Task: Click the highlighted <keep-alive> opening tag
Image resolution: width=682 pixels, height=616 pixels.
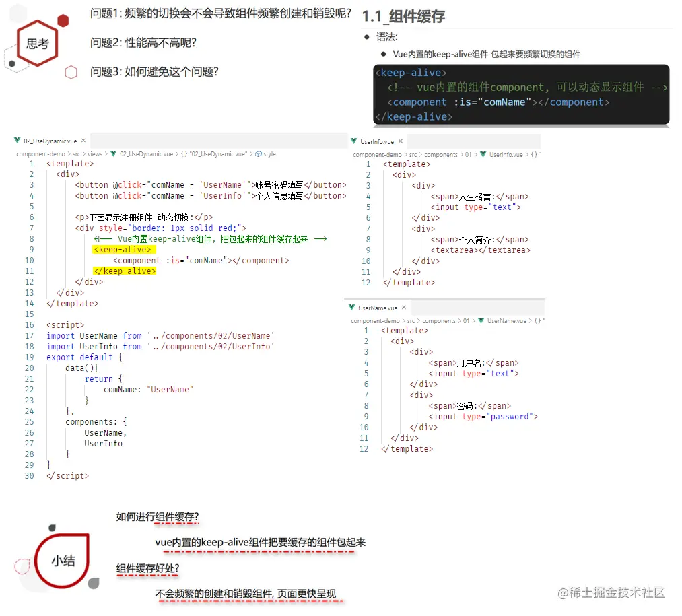Action: [x=123, y=249]
